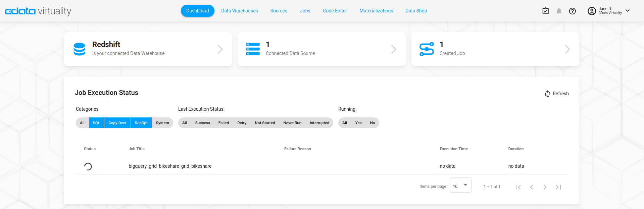Open Connected Data Source card chevron

394,49
